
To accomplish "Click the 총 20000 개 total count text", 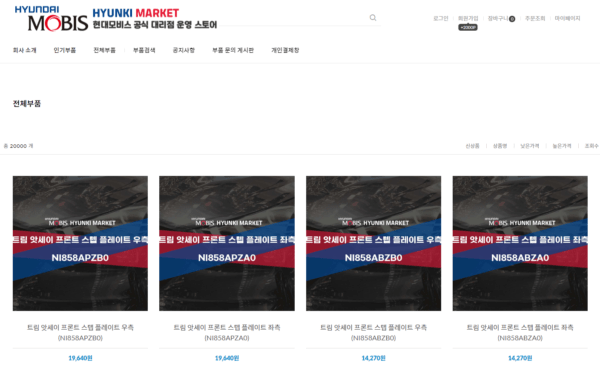I will pos(18,146).
